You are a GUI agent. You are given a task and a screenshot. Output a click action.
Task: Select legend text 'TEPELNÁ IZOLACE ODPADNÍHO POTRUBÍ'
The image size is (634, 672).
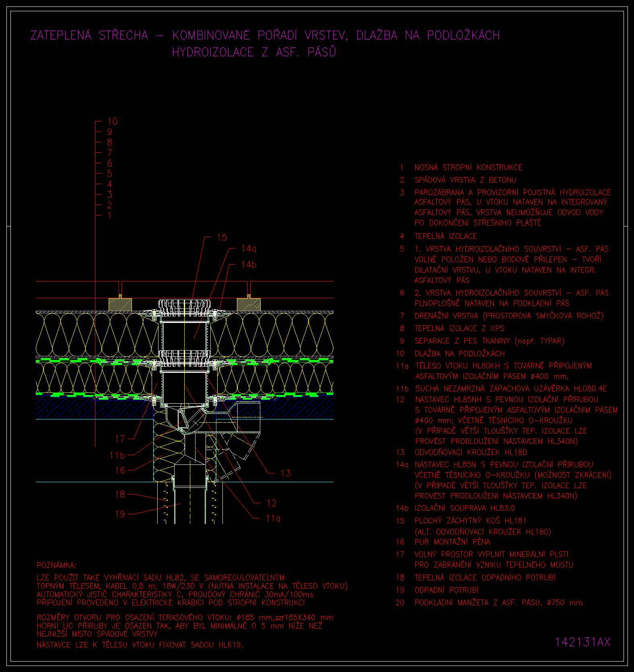[485, 577]
